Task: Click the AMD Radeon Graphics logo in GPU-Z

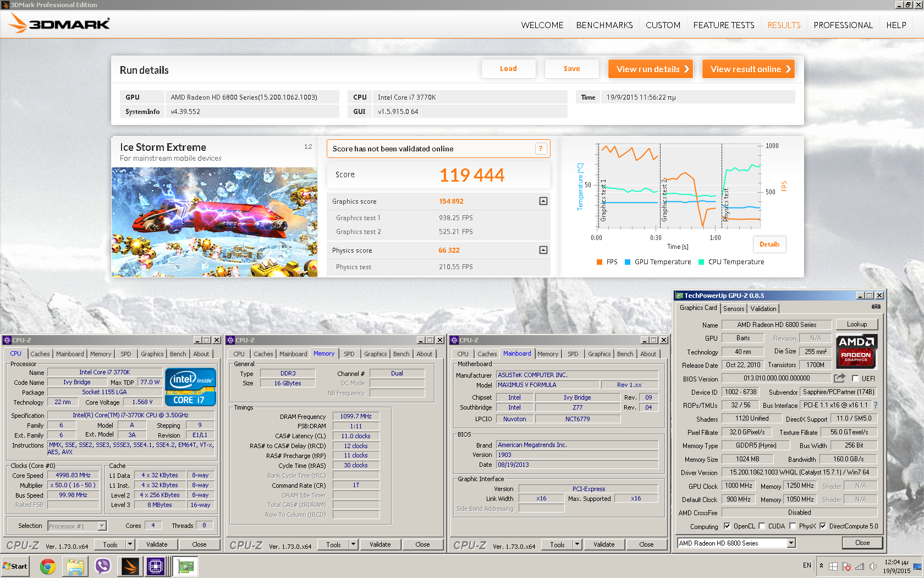Action: tap(856, 351)
